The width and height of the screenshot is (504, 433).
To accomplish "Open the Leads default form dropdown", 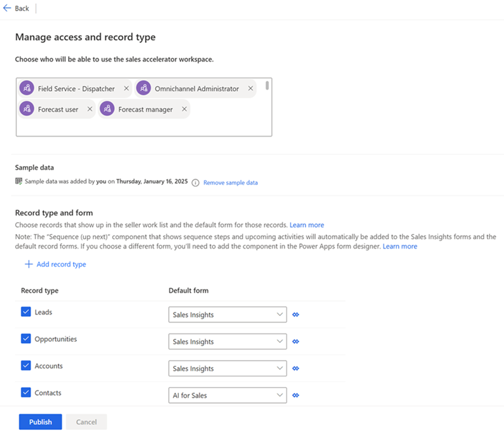I will (x=227, y=315).
